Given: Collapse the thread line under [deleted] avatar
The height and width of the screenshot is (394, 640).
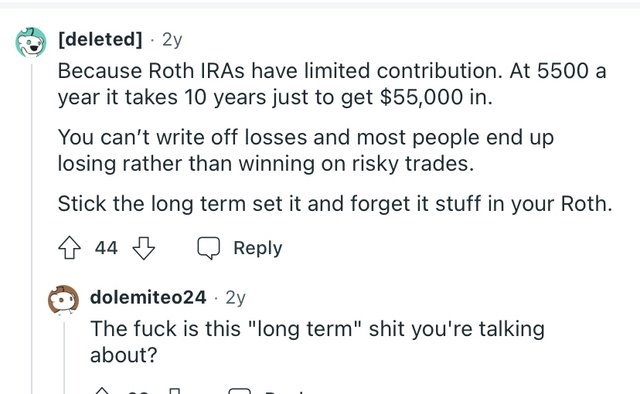Looking at the screenshot, I should pos(31,227).
